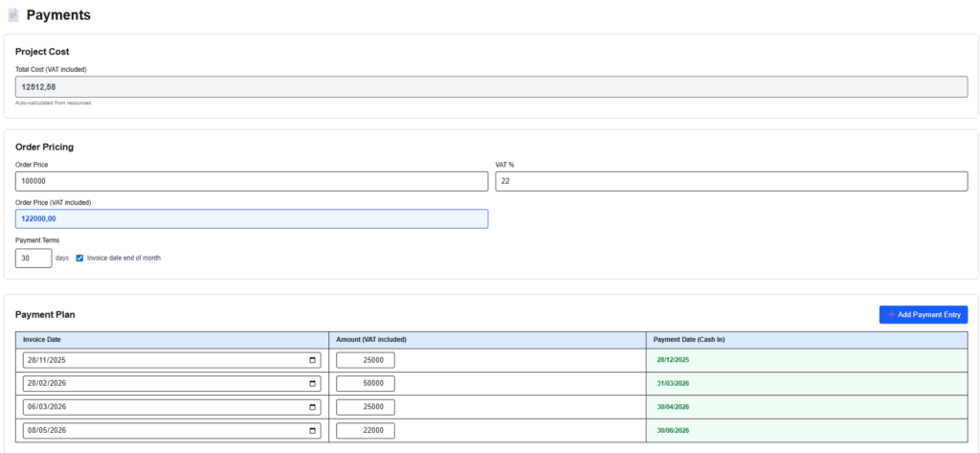The width and height of the screenshot is (980, 453).
Task: Click the Amount (VAT included) column header
Action: pyautogui.click(x=487, y=340)
